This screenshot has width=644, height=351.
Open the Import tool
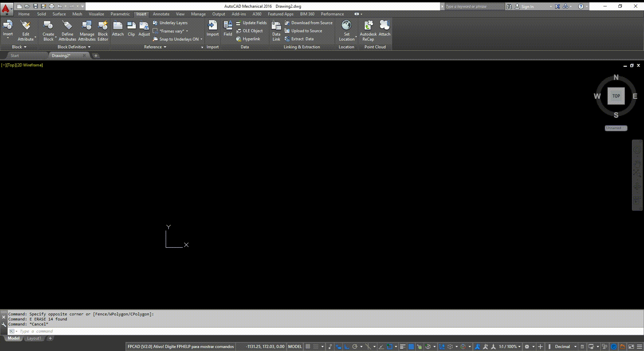coord(212,29)
